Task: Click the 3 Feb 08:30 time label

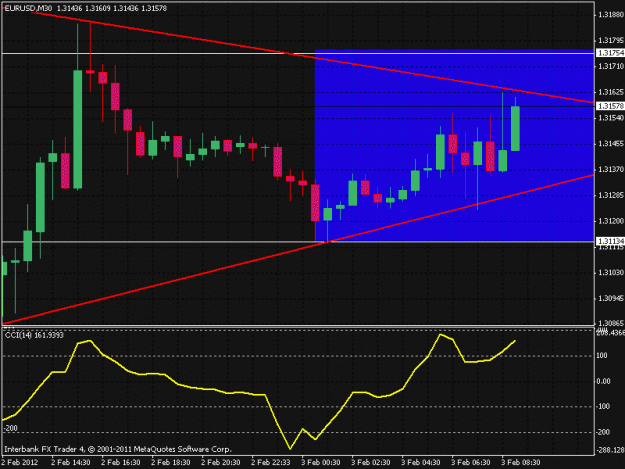Action: tap(521, 462)
